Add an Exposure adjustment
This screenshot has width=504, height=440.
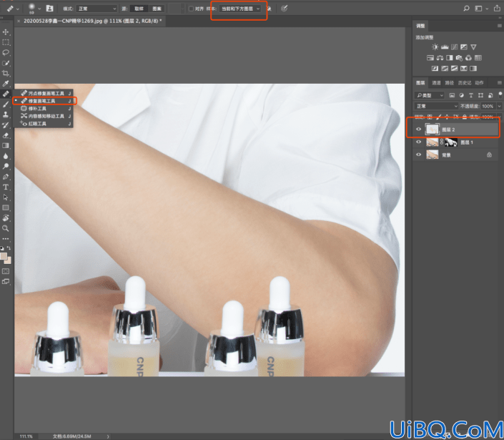[463, 47]
